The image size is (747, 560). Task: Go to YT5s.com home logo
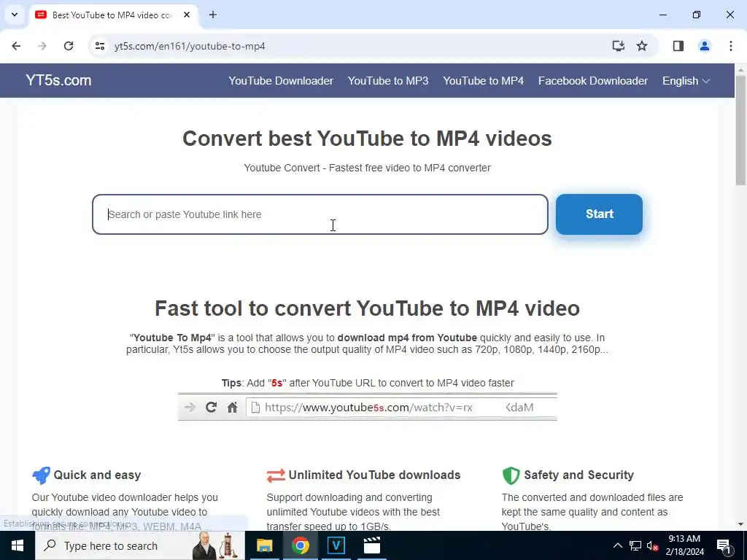pyautogui.click(x=58, y=80)
